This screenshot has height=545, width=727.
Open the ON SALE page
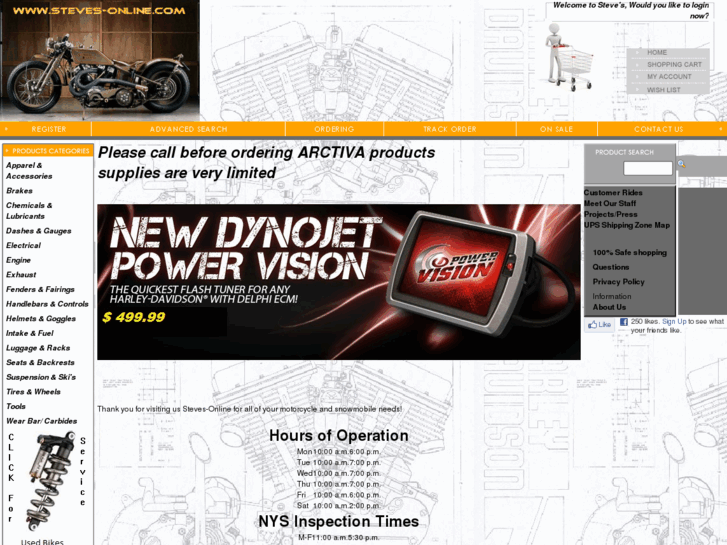pyautogui.click(x=556, y=129)
